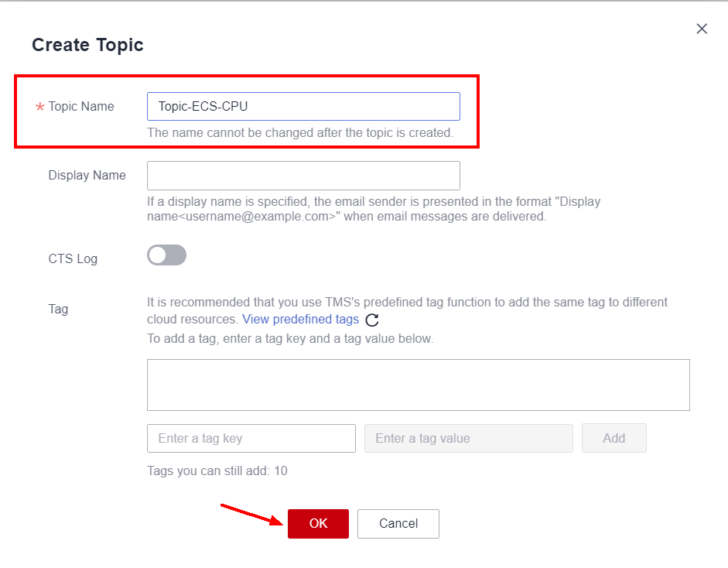Click the Topic Name label
This screenshot has height=568, width=728.
81,107
